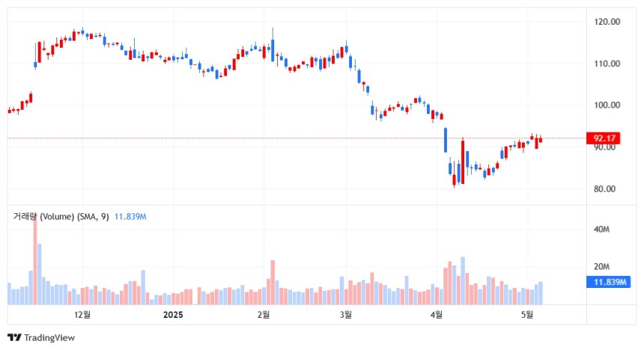Image resolution: width=644 pixels, height=350 pixels.
Task: Select the 2025 time axis label
Action: click(173, 315)
